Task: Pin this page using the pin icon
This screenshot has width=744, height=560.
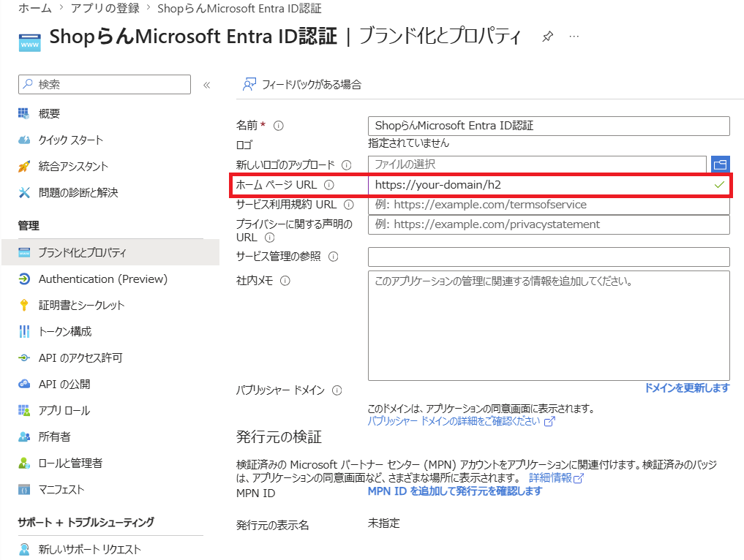Action: (547, 37)
